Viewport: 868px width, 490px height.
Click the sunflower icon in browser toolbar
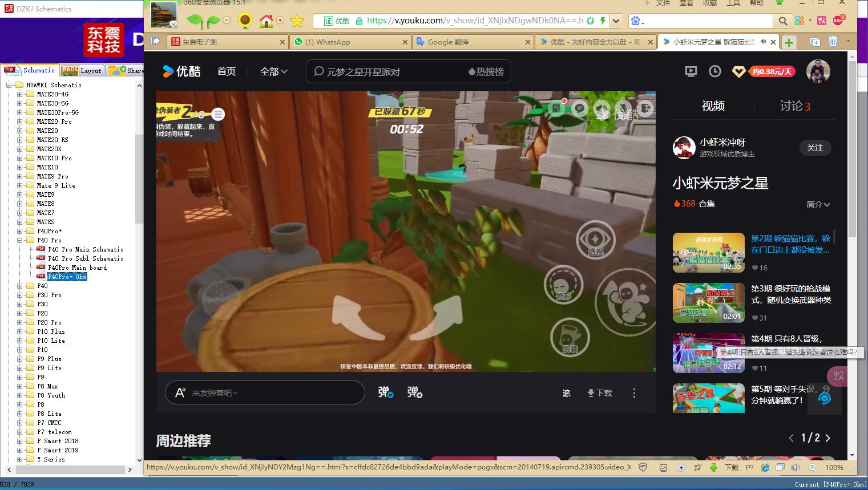(x=245, y=21)
